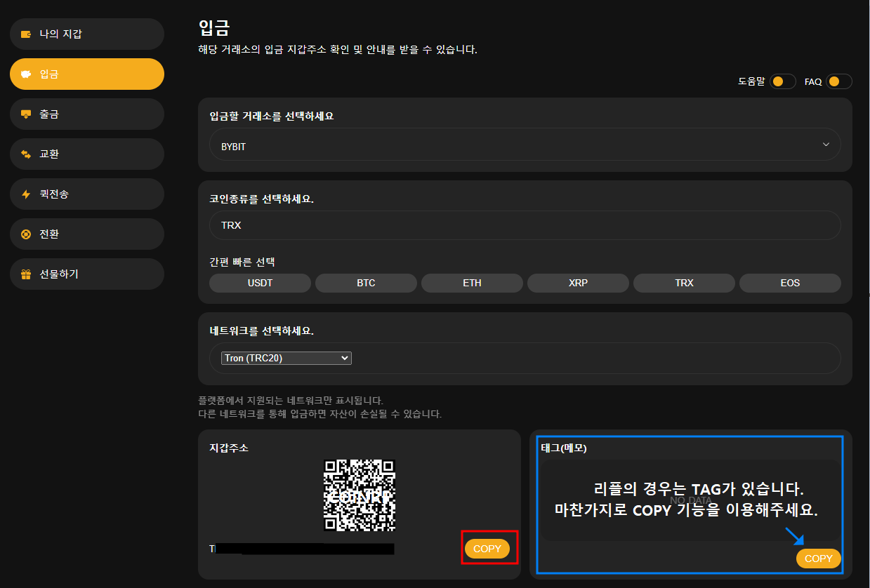Select USDT quick coin button
The image size is (870, 588).
tap(260, 283)
